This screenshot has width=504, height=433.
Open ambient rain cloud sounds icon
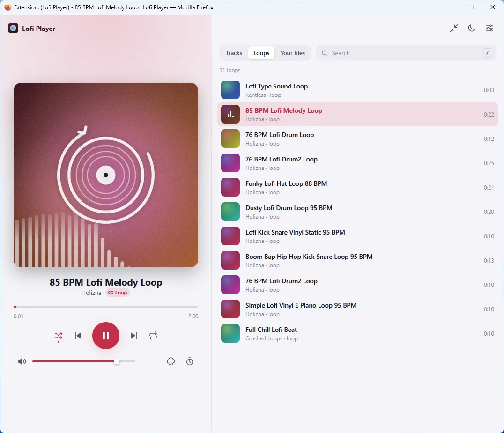[x=171, y=362]
